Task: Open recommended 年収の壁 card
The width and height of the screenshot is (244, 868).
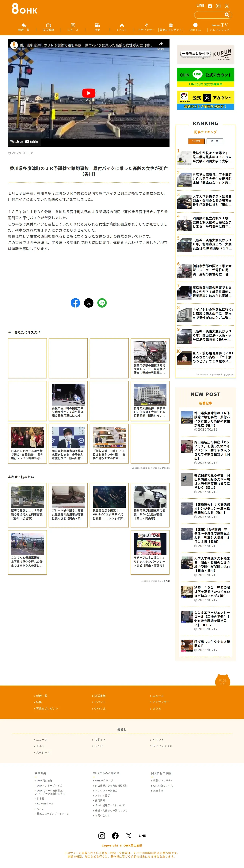Action: pos(109,444)
